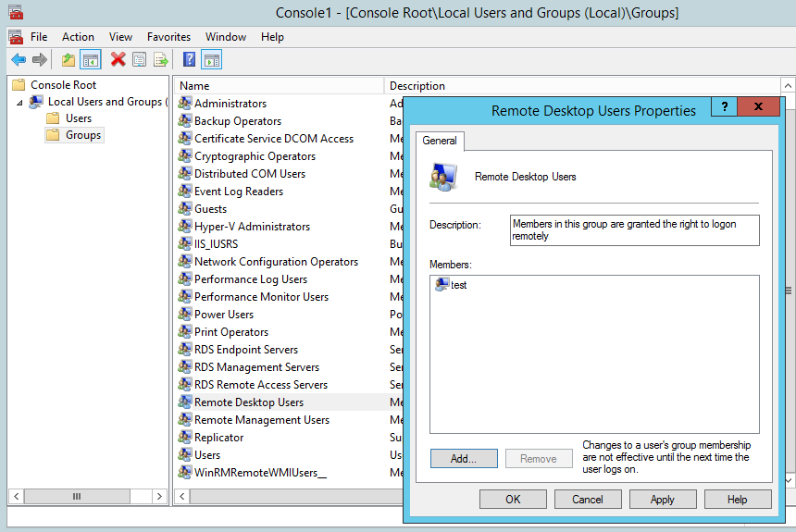796x532 pixels.
Task: Select Event Log Readers group row
Action: (239, 192)
